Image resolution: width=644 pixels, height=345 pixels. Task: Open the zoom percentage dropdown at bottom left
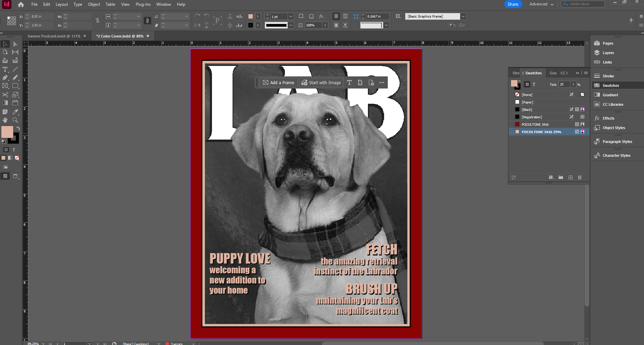pos(43,343)
